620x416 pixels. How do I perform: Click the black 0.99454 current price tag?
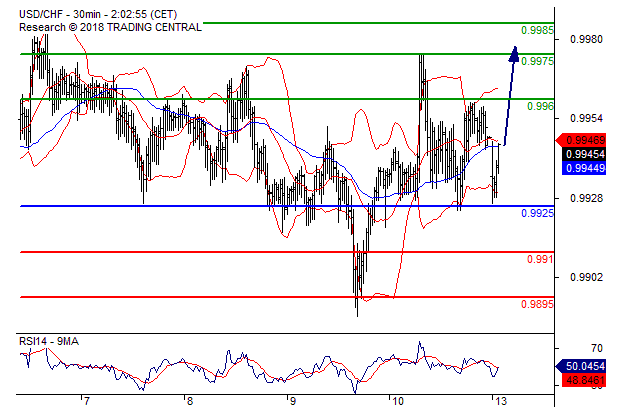click(x=584, y=154)
